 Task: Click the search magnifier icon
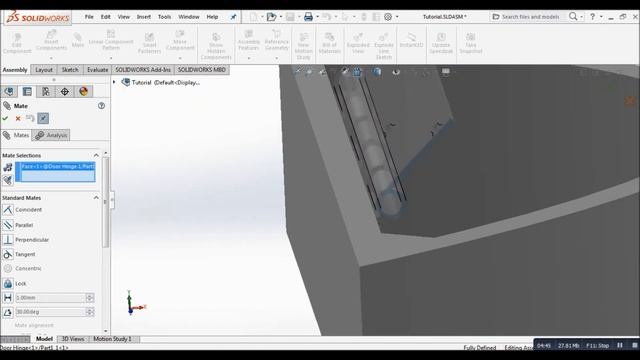(x=573, y=16)
